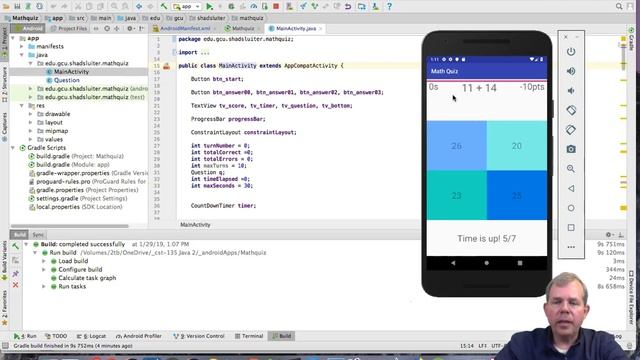This screenshot has width=640, height=360.
Task: Click the import fold marker
Action: tap(174, 52)
